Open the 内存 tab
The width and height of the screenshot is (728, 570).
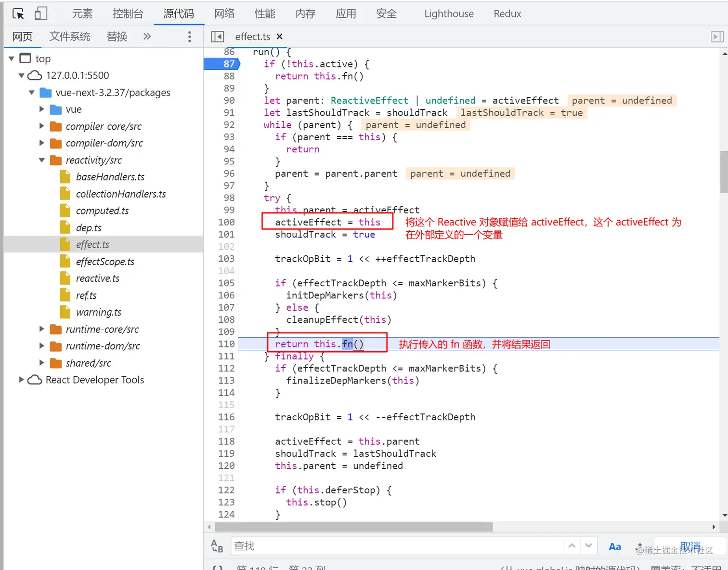[x=305, y=13]
